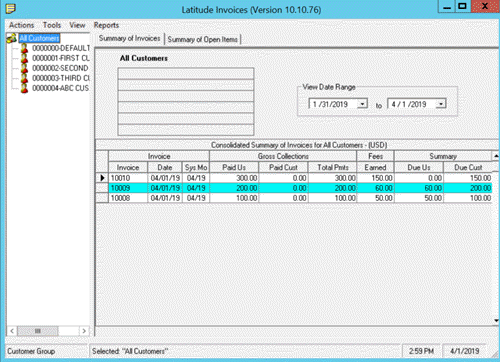Click the customer icon beside 0000001-FIRST CL
The width and height of the screenshot is (500, 362).
[x=24, y=58]
